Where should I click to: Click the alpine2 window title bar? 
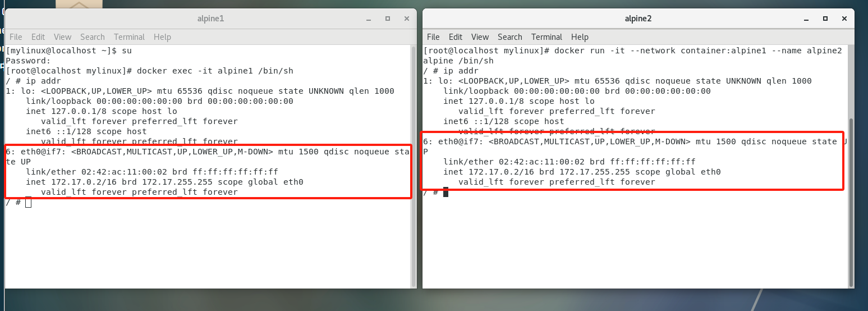[x=638, y=19]
